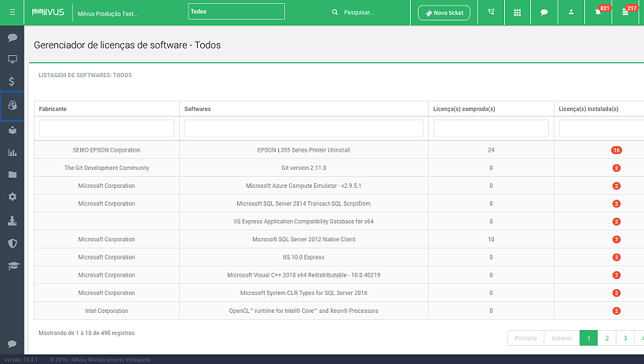Select 'Microsoft Azure Compute Emulator - v2.9.5.1' cell
This screenshot has height=364, width=644.
[x=303, y=186]
